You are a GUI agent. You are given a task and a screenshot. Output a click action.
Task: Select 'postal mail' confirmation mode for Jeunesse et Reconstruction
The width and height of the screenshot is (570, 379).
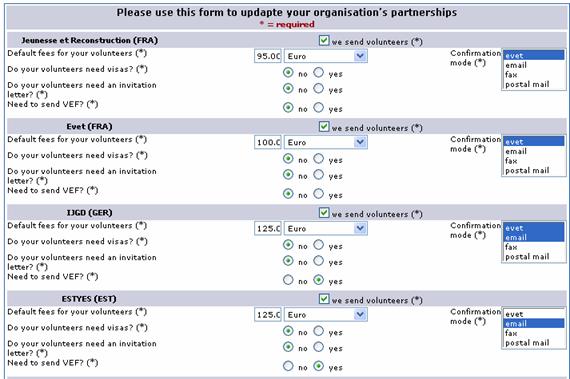[534, 84]
